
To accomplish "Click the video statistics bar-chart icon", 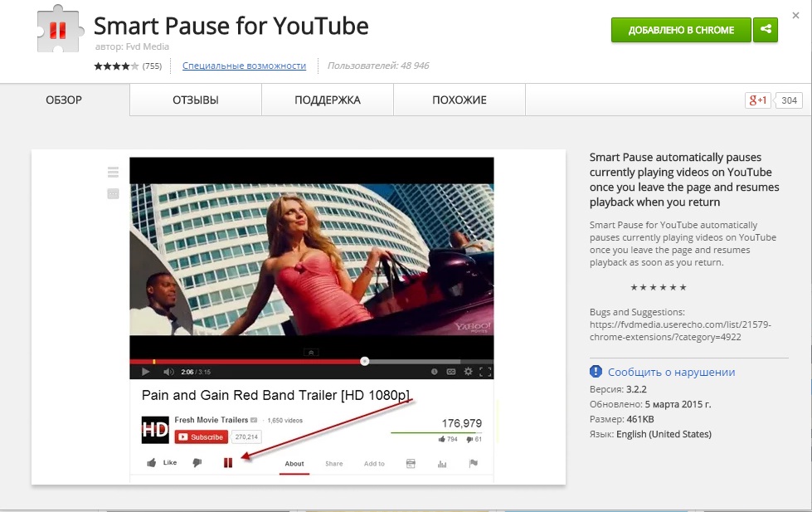I will (441, 463).
